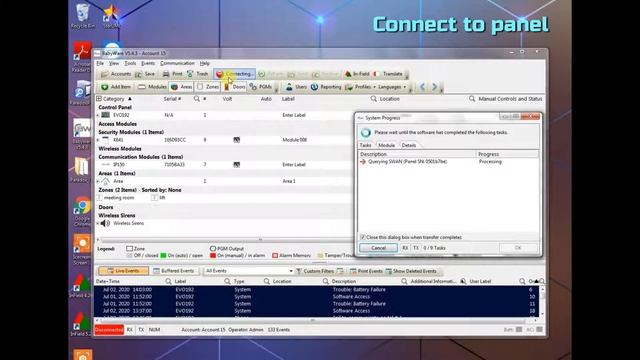Click the Save toolbar button
This screenshot has width=640, height=360.
tap(145, 74)
